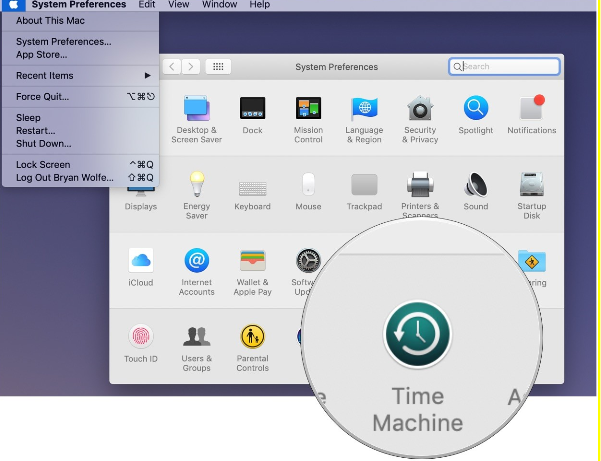Open Startup Disk preferences
Screen dimensions: 601x461
click(x=532, y=195)
